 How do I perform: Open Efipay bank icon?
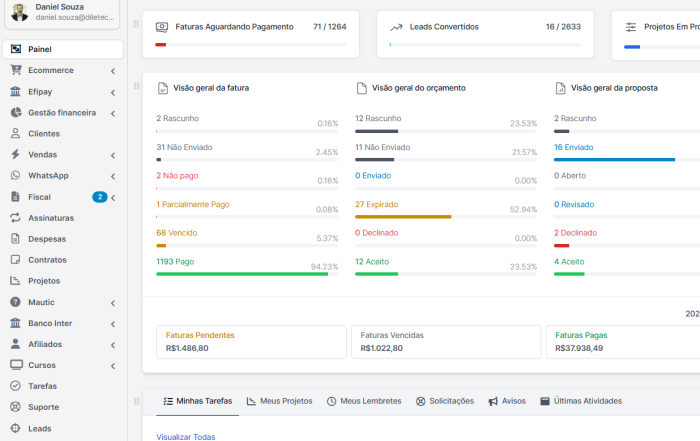(16, 92)
